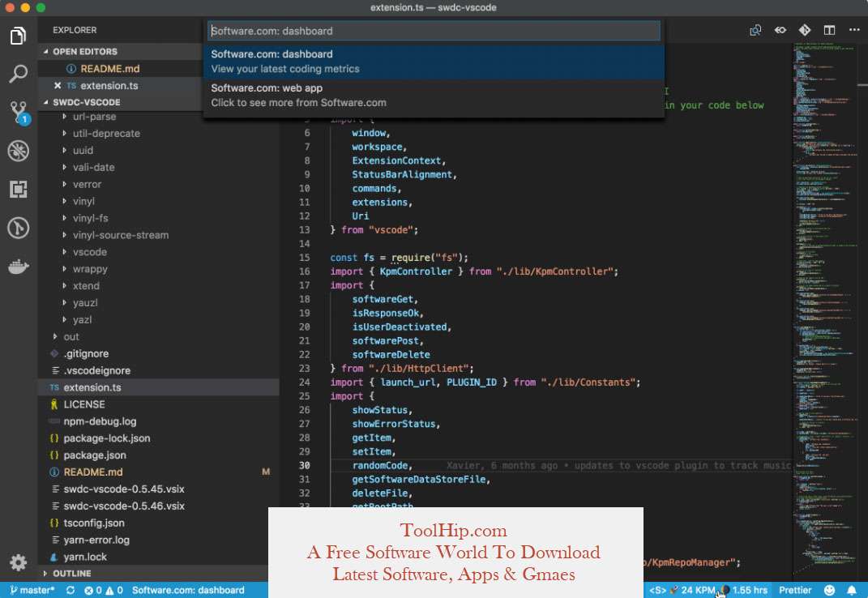Click the LICENSE file icon
This screenshot has width=868, height=598.
(x=54, y=404)
